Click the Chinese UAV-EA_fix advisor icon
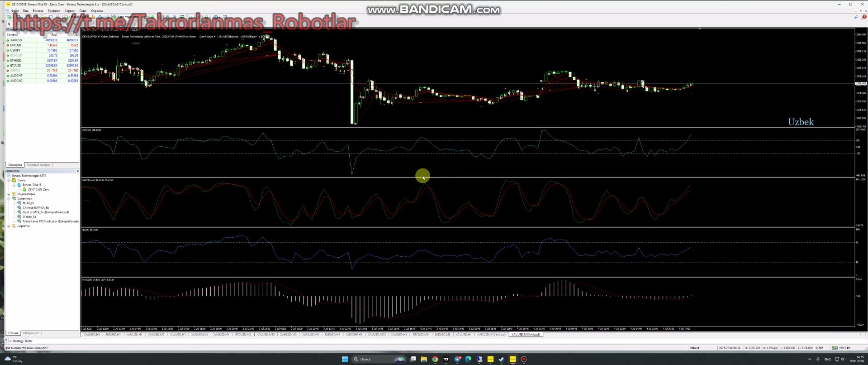This screenshot has width=868, height=365. click(x=19, y=208)
